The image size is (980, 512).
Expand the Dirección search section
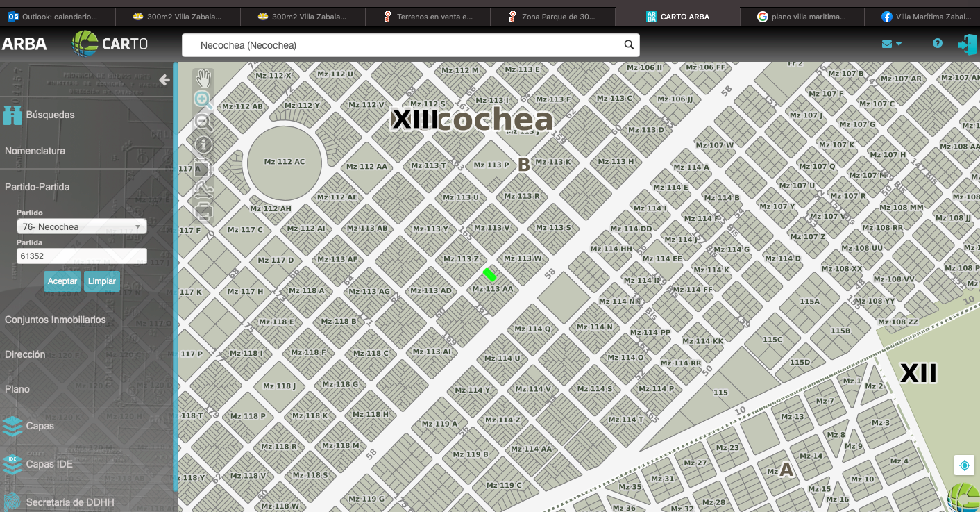pyautogui.click(x=25, y=354)
